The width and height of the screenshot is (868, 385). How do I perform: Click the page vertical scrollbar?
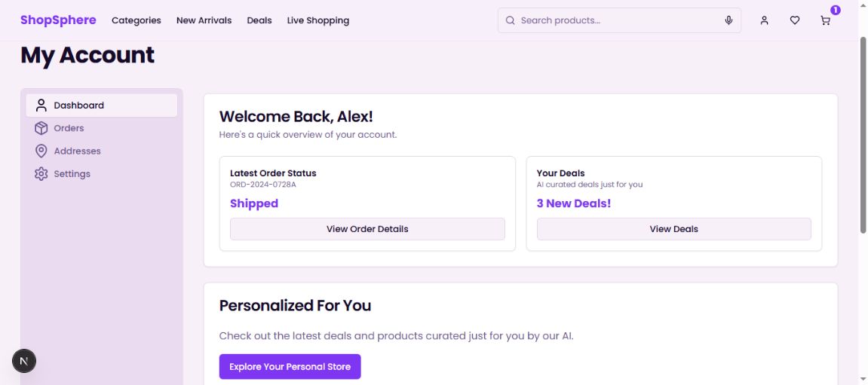click(x=863, y=136)
